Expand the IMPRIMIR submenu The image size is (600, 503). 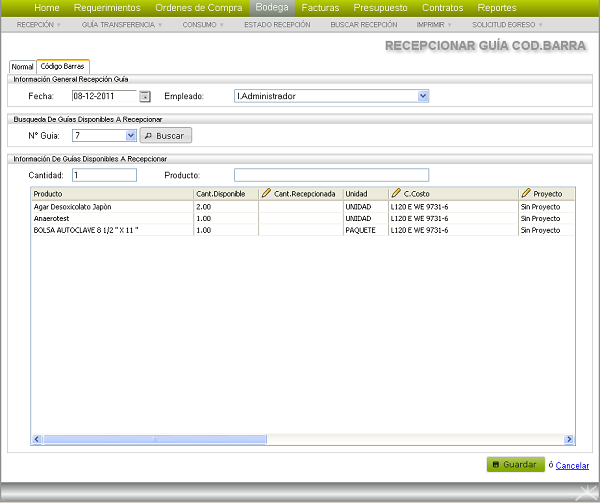434,25
